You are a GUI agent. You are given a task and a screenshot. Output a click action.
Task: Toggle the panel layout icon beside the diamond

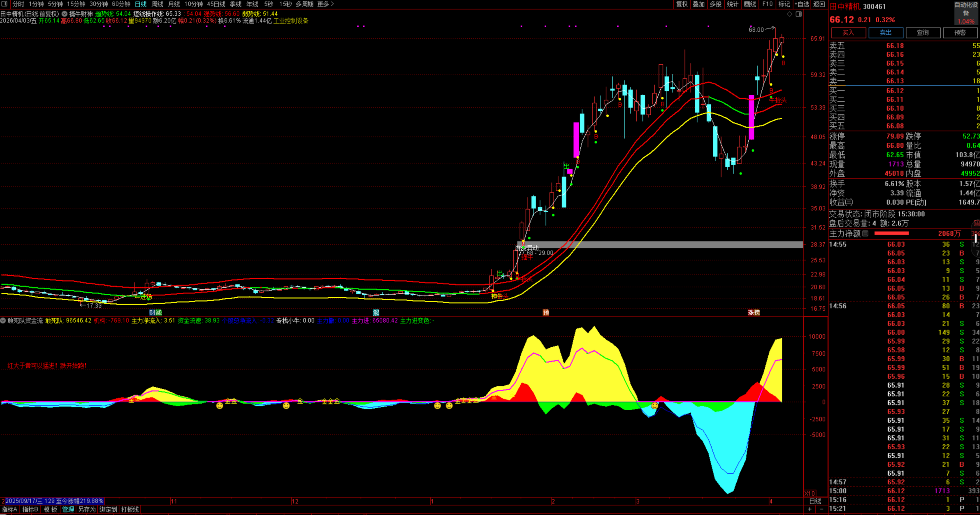[x=799, y=14]
